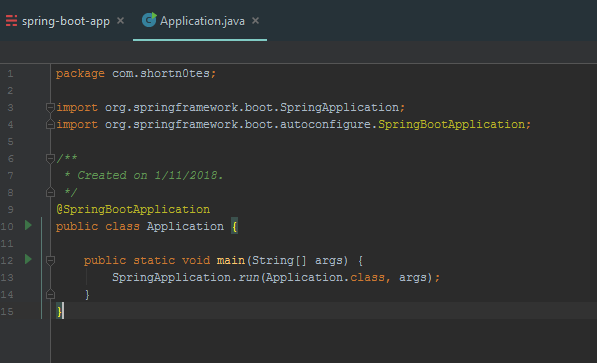Click the highlighted opening brace on line 10
597x363 pixels.
[235, 227]
